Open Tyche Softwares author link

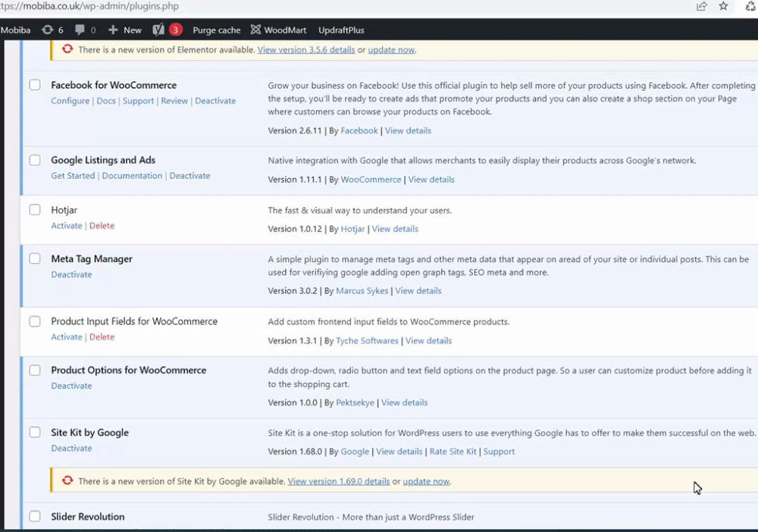point(367,341)
